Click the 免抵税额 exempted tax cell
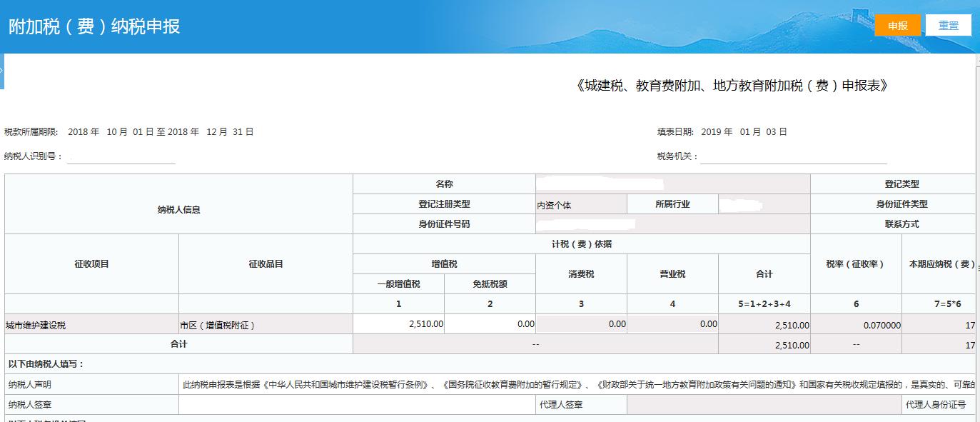980x422 pixels. 490,324
